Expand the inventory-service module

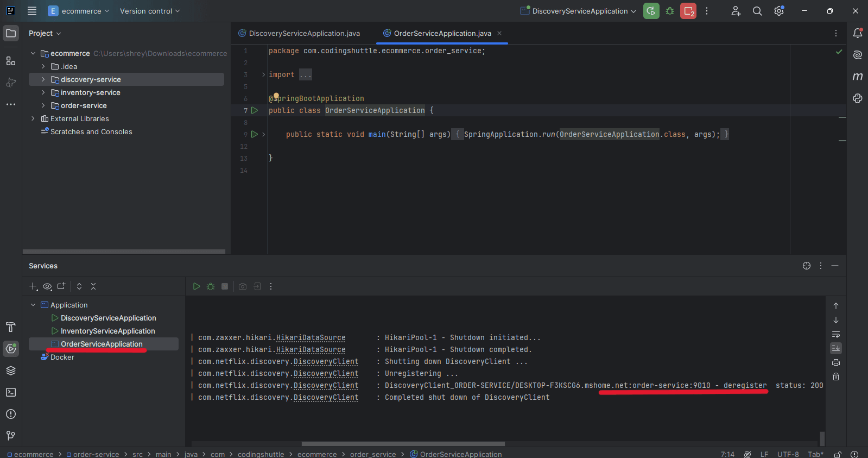point(43,92)
